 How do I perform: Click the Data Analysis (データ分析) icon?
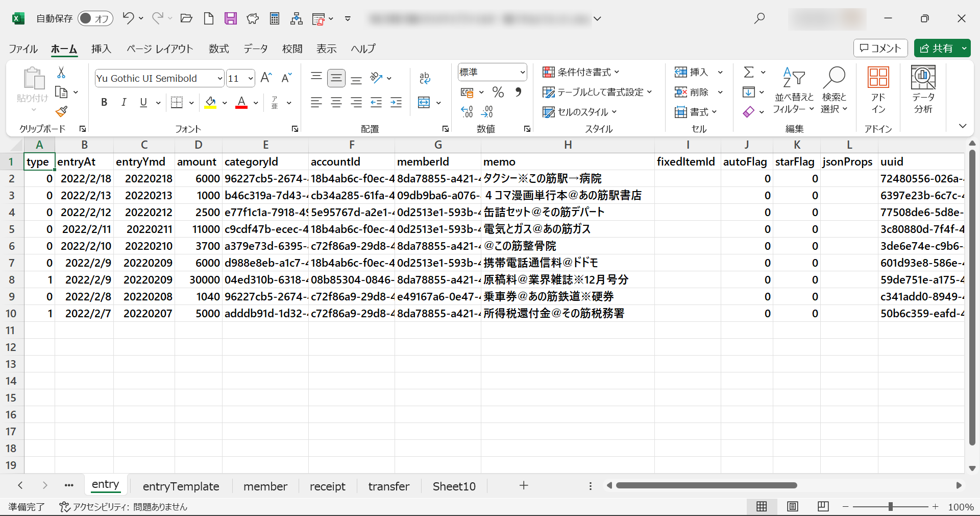(x=923, y=90)
